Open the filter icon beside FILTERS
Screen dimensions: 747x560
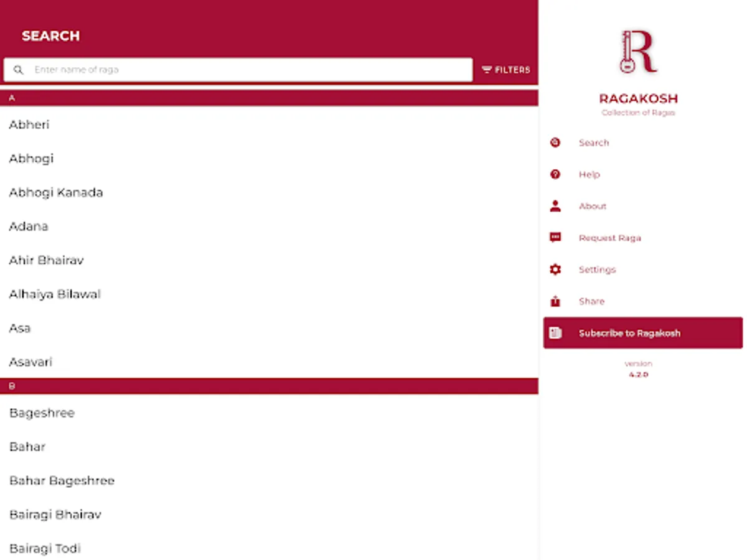tap(487, 70)
